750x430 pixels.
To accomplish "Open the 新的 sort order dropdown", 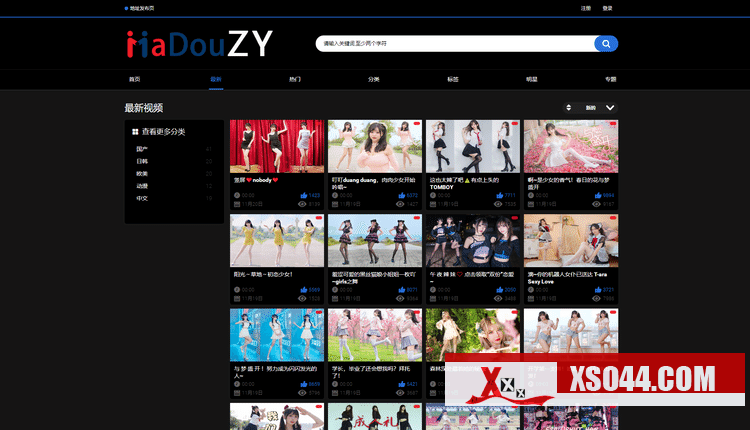I will (x=591, y=107).
